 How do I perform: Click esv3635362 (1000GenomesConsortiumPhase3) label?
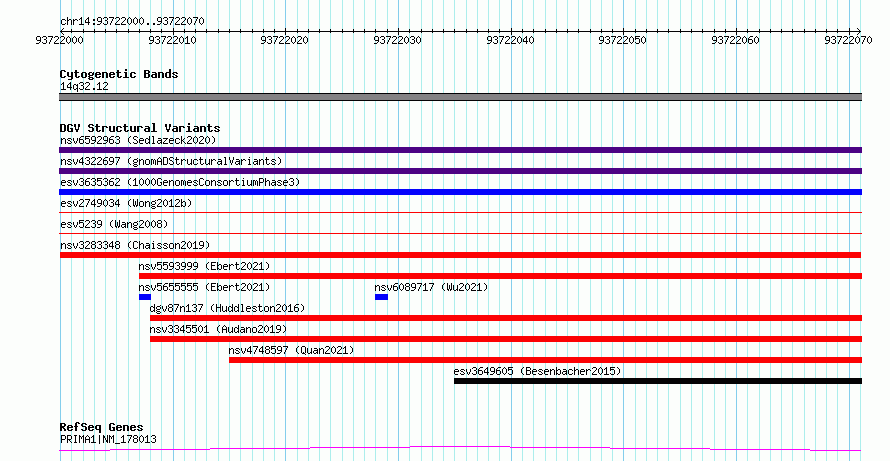pos(180,182)
